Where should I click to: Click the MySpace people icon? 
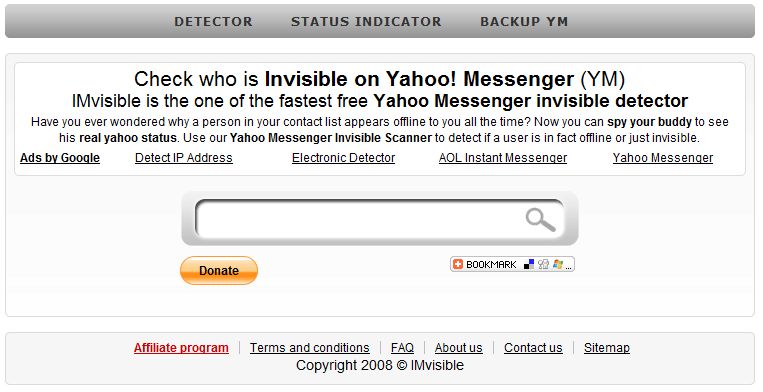[544, 264]
